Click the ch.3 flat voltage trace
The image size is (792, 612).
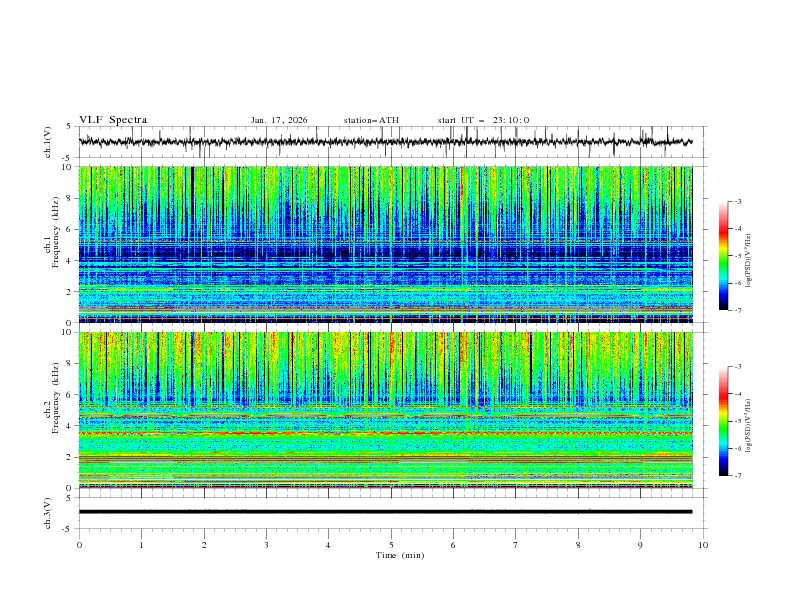(x=385, y=512)
